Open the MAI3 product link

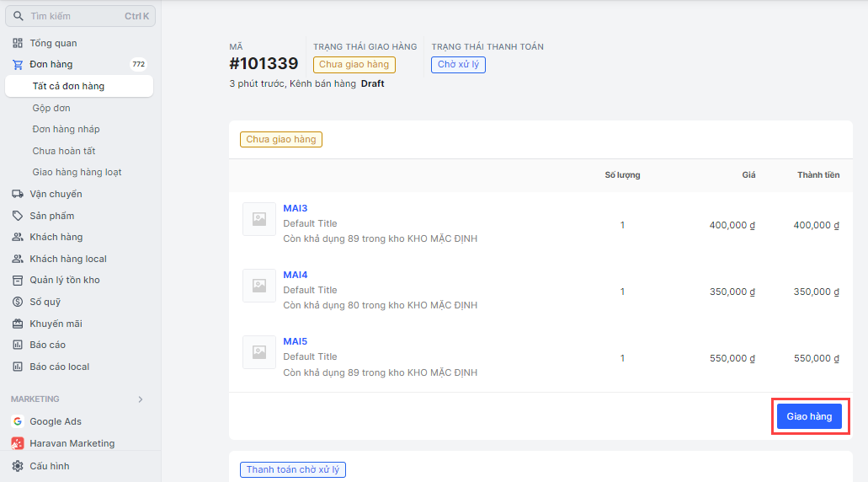pos(295,208)
